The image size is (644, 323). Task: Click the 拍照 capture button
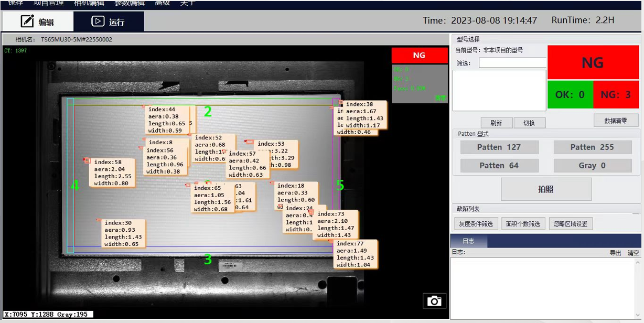point(546,189)
